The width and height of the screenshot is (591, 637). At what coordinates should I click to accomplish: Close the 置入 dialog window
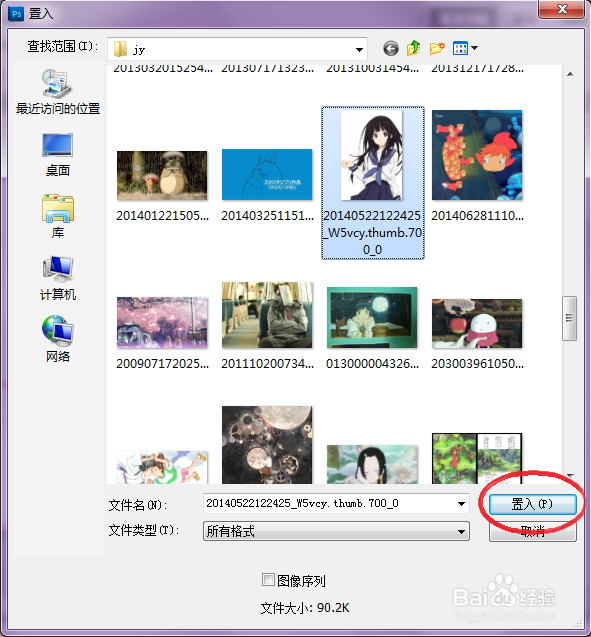point(562,9)
